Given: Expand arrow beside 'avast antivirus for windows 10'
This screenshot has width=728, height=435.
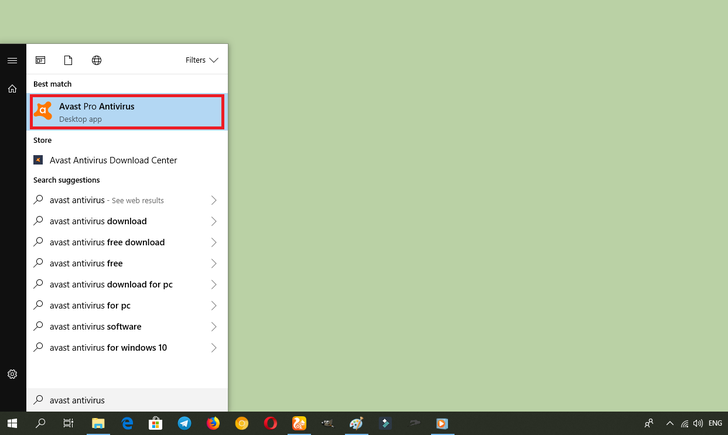Looking at the screenshot, I should coord(214,348).
